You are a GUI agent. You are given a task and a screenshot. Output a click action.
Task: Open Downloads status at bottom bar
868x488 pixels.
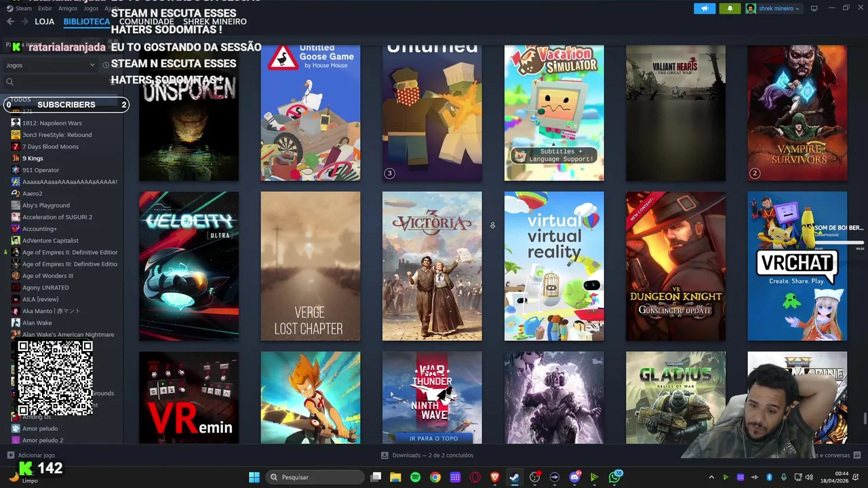tap(427, 455)
